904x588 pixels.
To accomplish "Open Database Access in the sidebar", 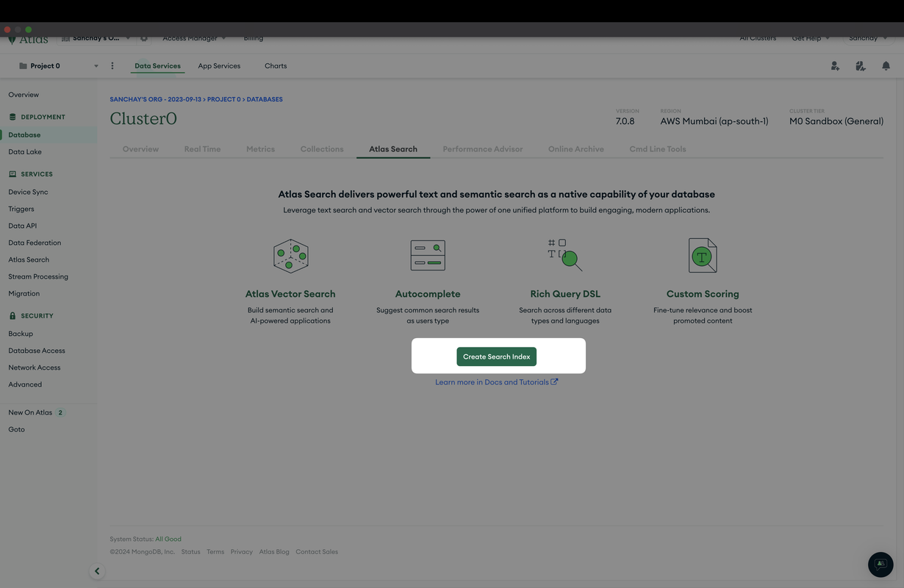I will coord(37,351).
